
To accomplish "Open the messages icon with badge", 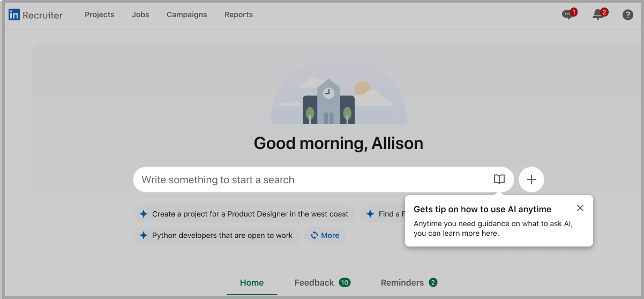I will 569,14.
